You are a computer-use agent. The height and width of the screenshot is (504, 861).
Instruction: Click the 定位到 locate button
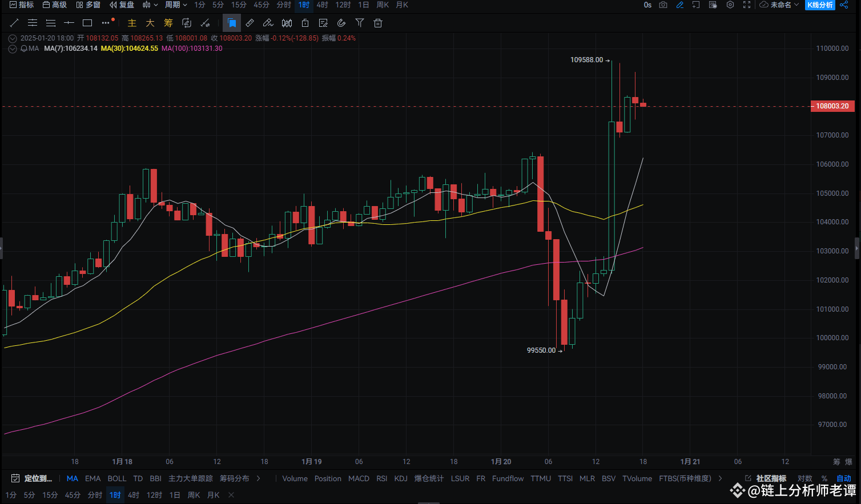coord(32,478)
